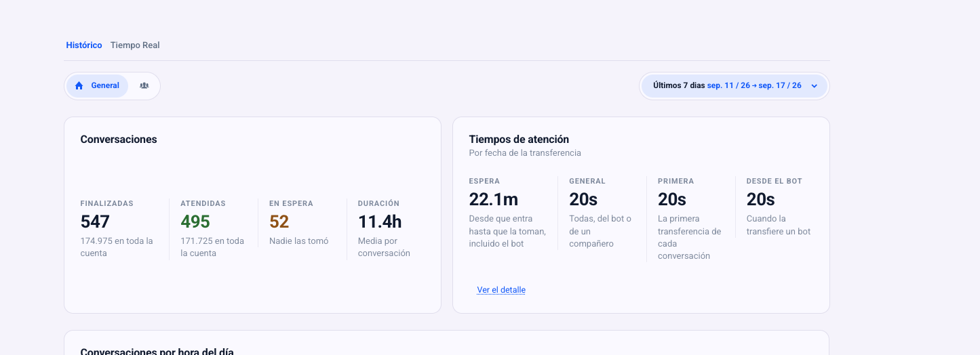The image size is (980, 355).
Task: Click the DESDE EL BOT label
Action: (x=775, y=181)
